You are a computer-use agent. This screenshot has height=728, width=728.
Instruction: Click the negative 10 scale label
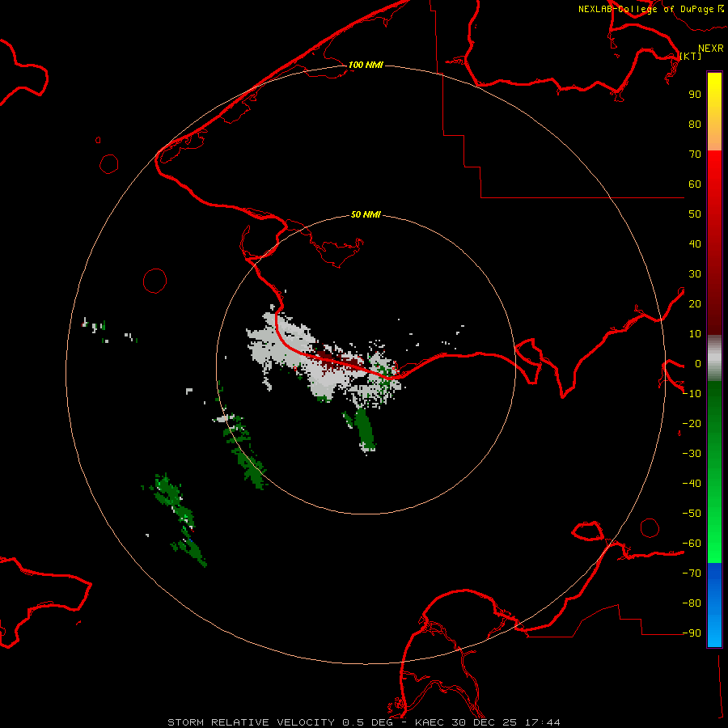pos(692,394)
